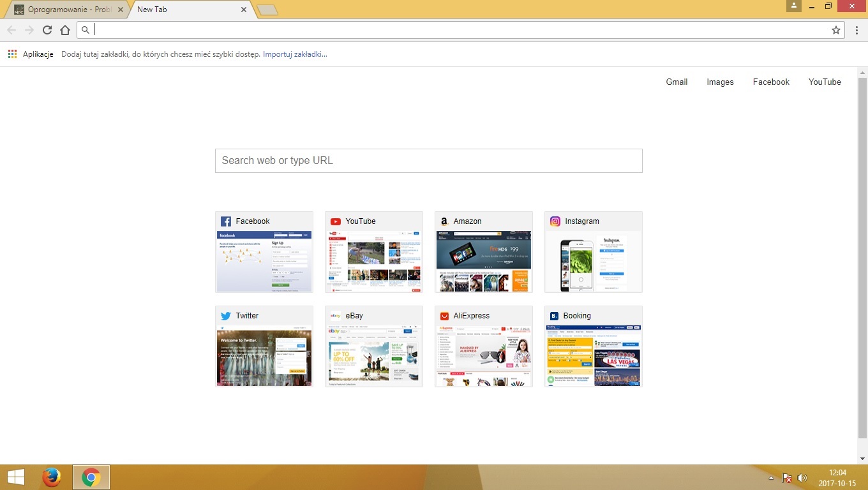Viewport: 868px width, 490px height.
Task: Open the Gmail link
Action: 677,82
